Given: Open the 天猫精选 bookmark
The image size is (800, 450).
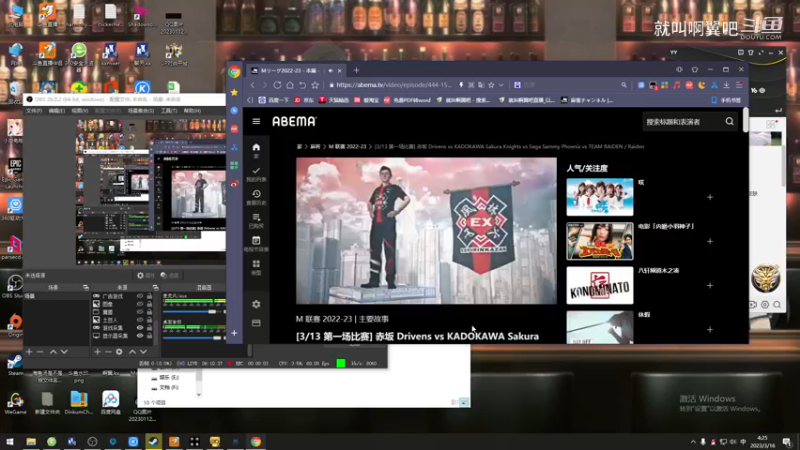Looking at the screenshot, I should [333, 100].
